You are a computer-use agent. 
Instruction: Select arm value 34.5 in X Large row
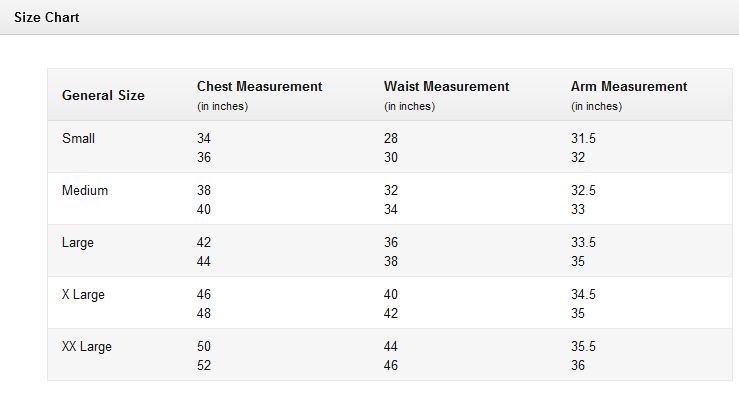pyautogui.click(x=583, y=295)
